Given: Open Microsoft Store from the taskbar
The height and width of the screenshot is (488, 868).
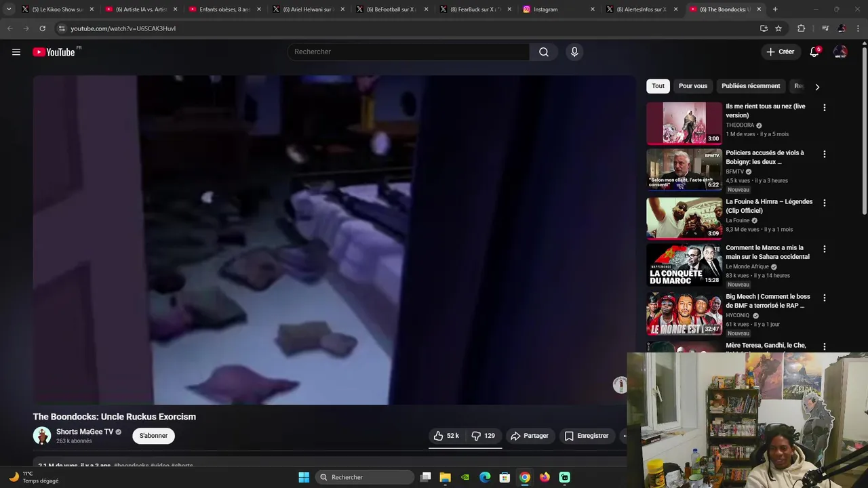Looking at the screenshot, I should click(x=505, y=477).
